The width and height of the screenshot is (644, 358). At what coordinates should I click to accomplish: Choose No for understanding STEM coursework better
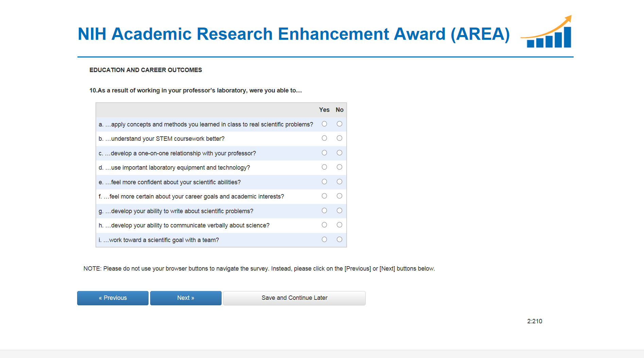(339, 138)
